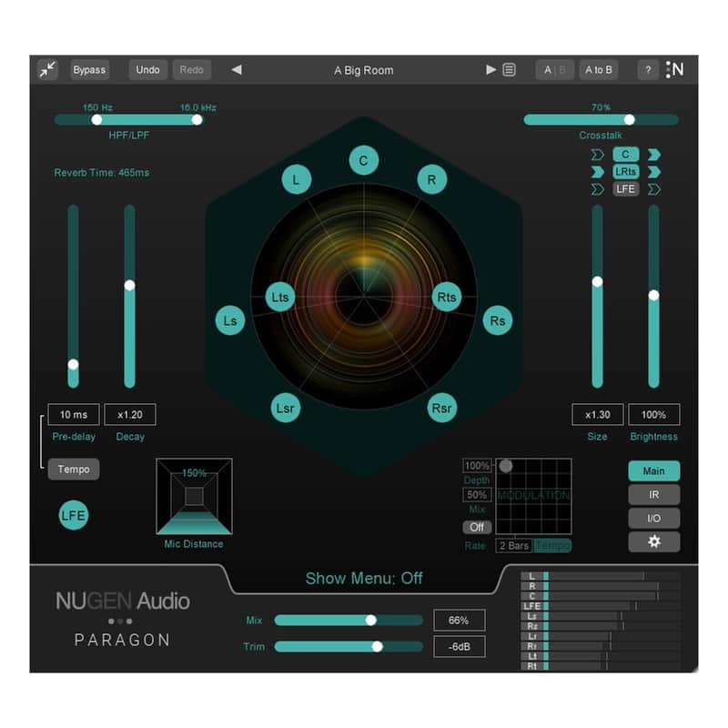Toggle crosstalk output arrow right of LFE
The width and height of the screenshot is (728, 728).
pyautogui.click(x=654, y=189)
